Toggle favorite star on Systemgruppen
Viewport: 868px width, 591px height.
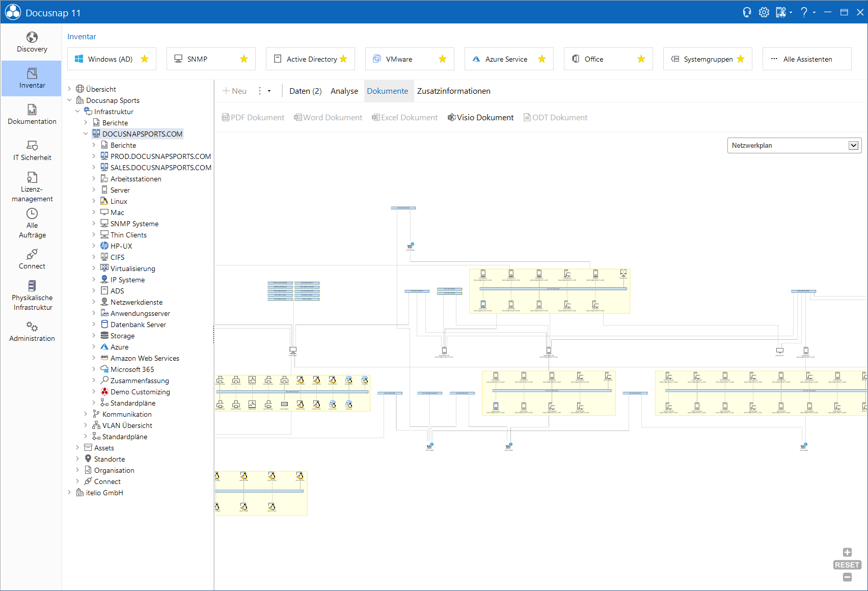pyautogui.click(x=741, y=59)
